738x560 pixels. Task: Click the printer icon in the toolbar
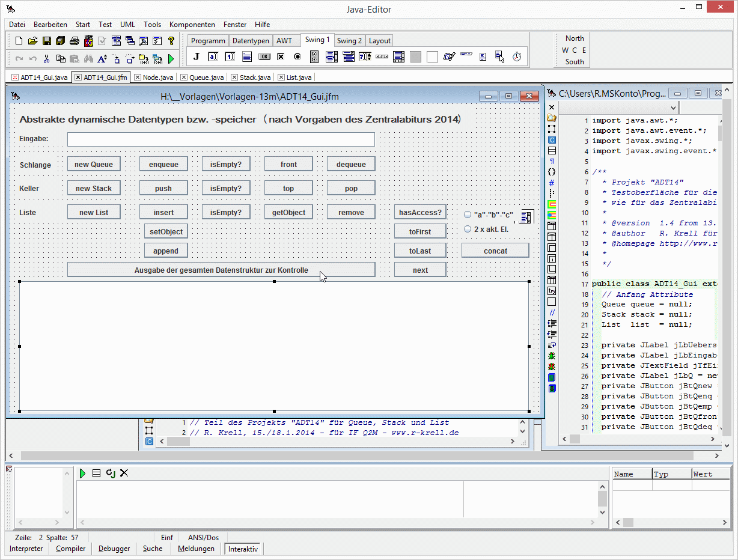pos(75,41)
